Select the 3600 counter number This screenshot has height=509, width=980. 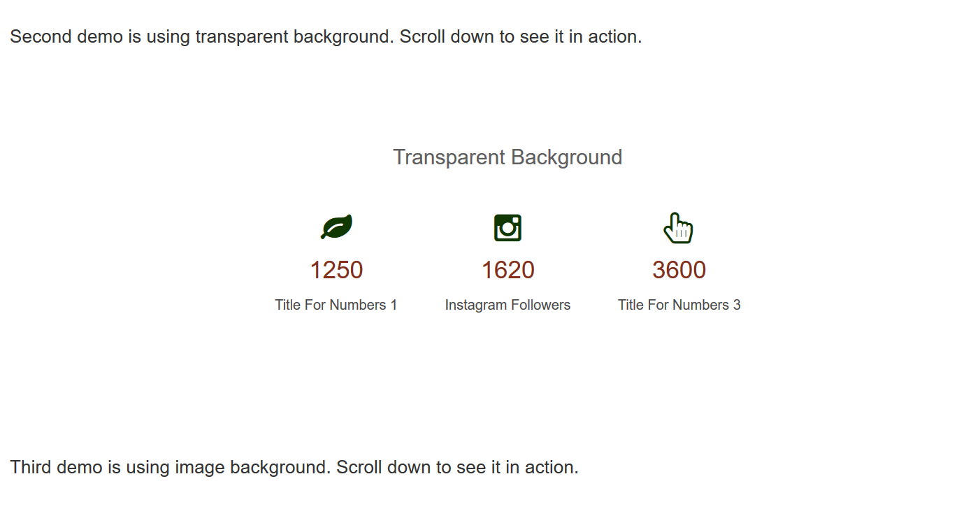pyautogui.click(x=679, y=270)
